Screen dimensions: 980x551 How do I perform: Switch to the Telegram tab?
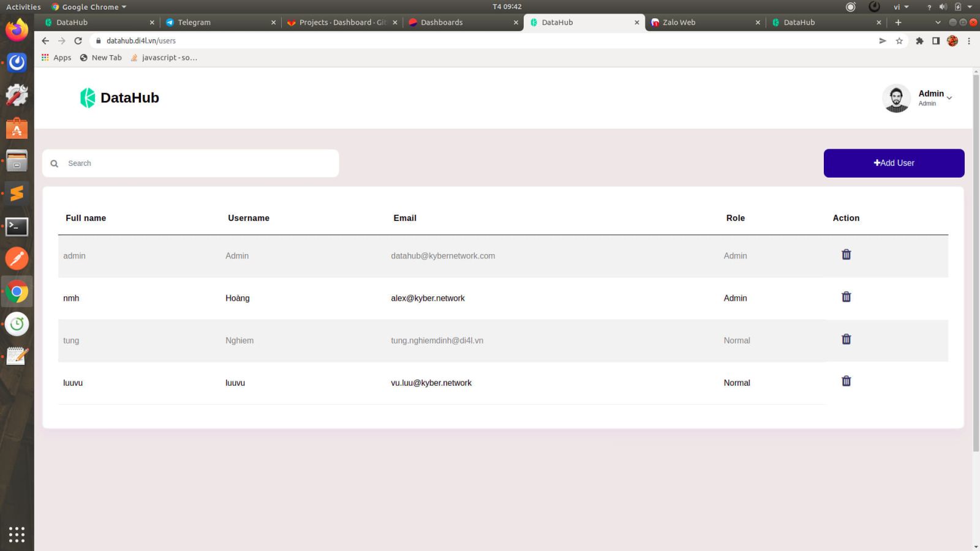[217, 23]
